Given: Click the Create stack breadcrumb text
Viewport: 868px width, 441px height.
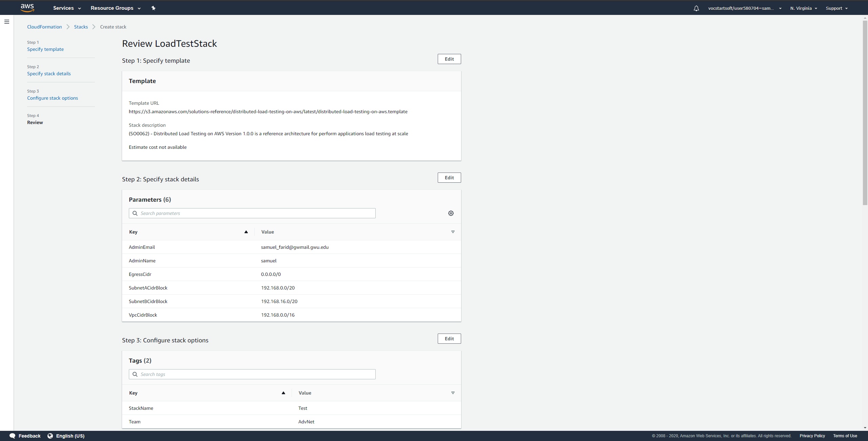Looking at the screenshot, I should (x=113, y=27).
